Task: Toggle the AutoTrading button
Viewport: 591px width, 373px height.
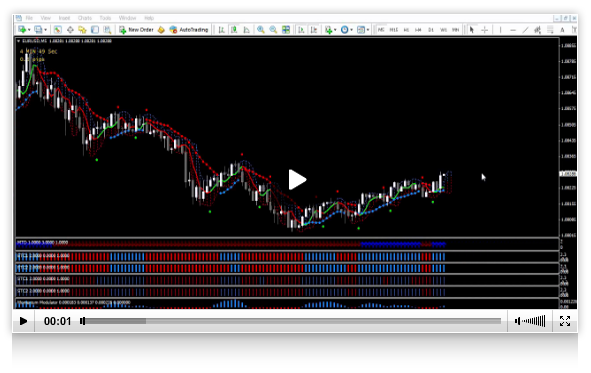Action: click(188, 29)
